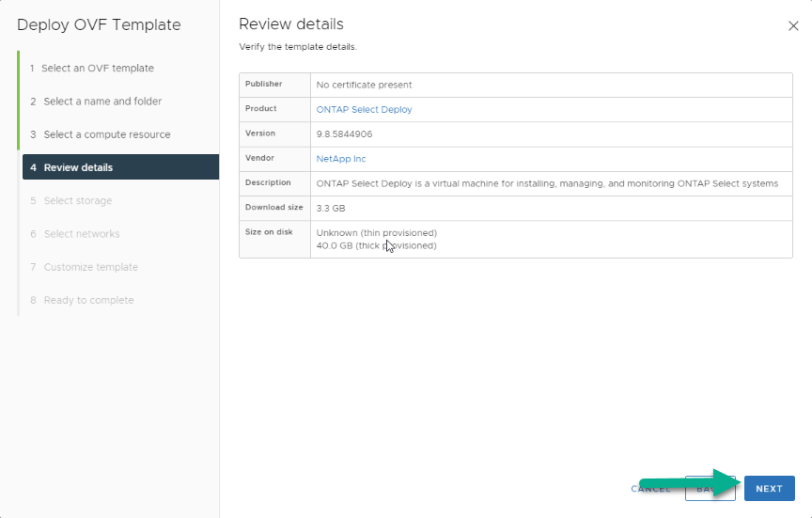Go to step 3 Select a compute resource
The image size is (812, 518).
pos(100,134)
